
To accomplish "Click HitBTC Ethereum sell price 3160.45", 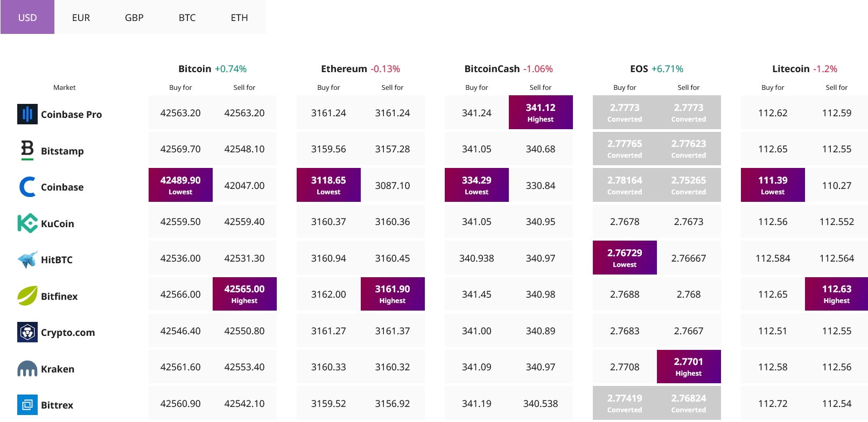I will (393, 258).
